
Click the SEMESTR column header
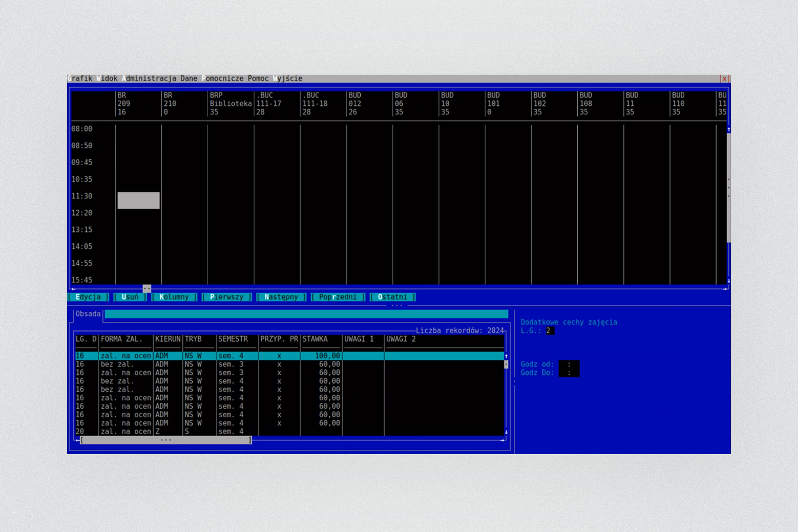pyautogui.click(x=233, y=339)
